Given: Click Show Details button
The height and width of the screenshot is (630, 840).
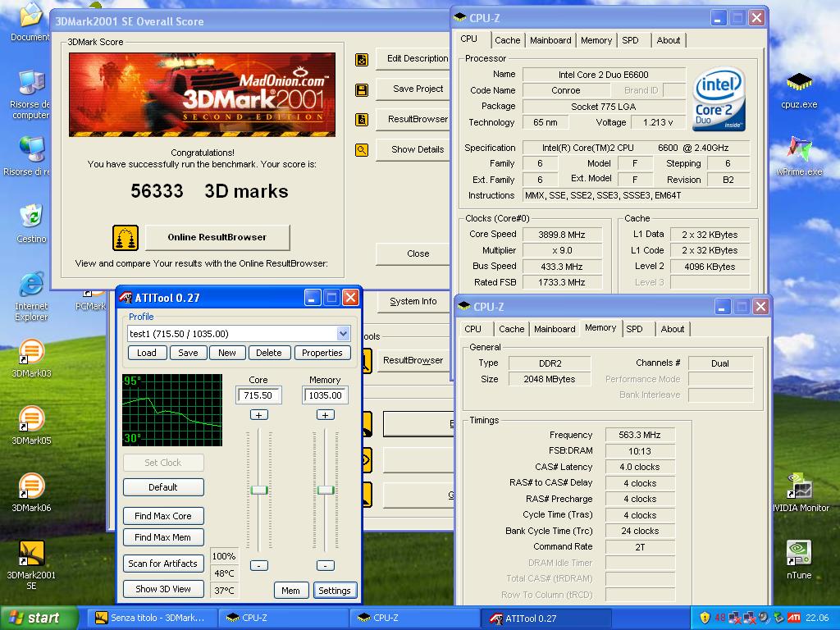Looking at the screenshot, I should (413, 149).
